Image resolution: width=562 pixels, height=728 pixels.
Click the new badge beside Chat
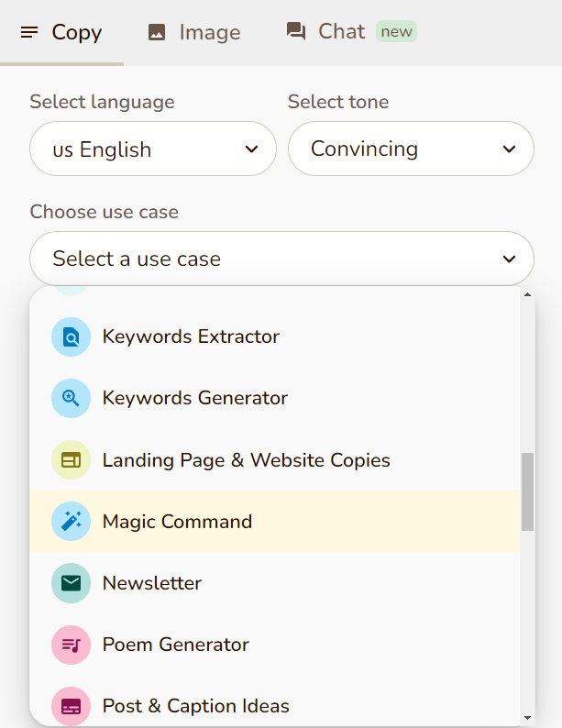coord(396,31)
